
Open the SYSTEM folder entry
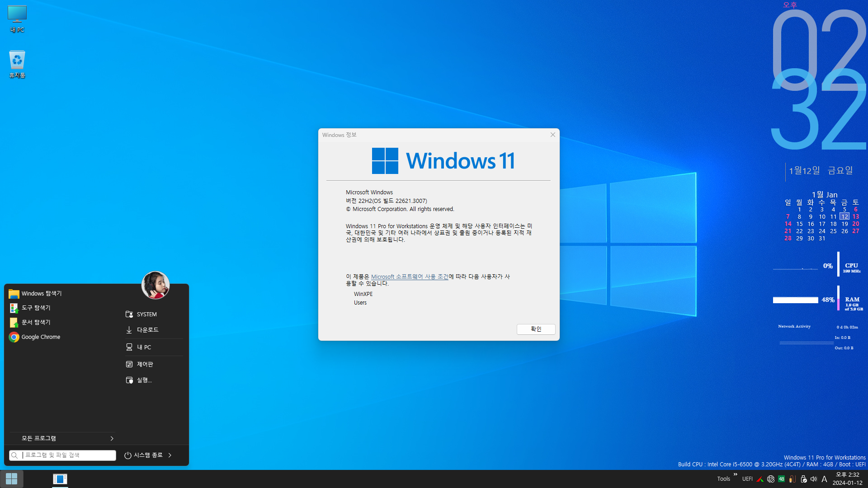[154, 314]
